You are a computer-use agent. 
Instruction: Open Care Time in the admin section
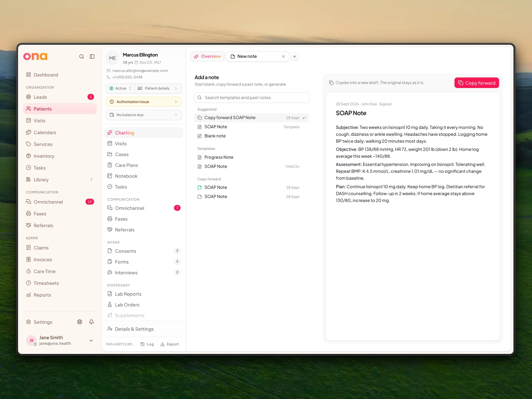[60, 271]
